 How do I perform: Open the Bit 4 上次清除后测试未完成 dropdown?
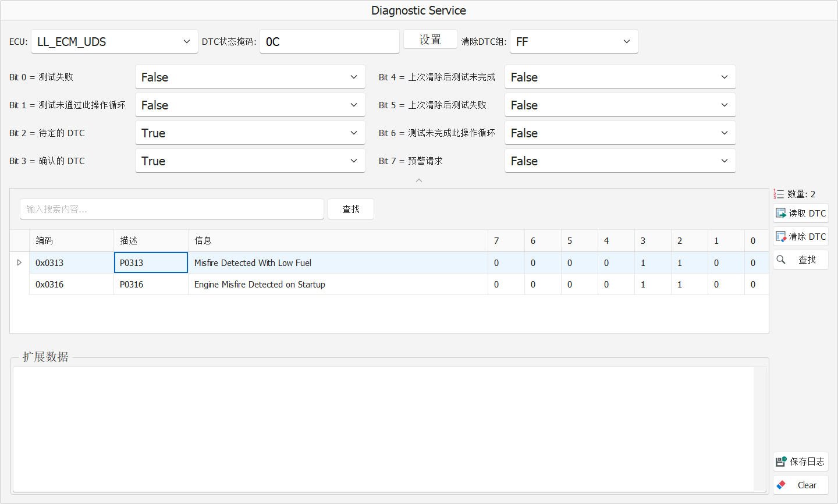[x=620, y=77]
